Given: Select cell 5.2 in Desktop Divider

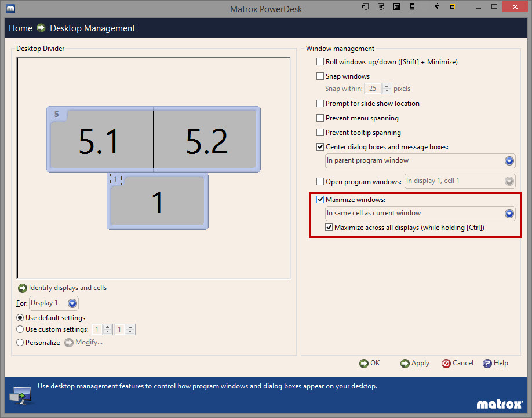Looking at the screenshot, I should pyautogui.click(x=206, y=141).
